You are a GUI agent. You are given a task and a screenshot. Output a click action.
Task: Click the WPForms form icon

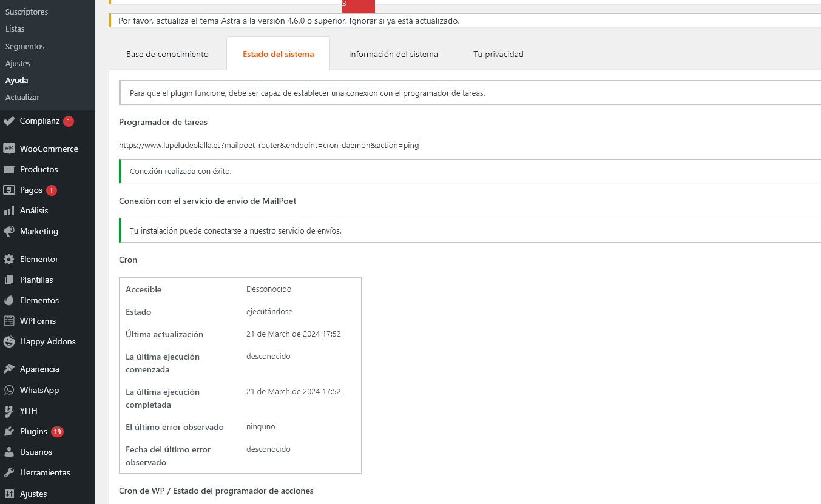click(9, 321)
